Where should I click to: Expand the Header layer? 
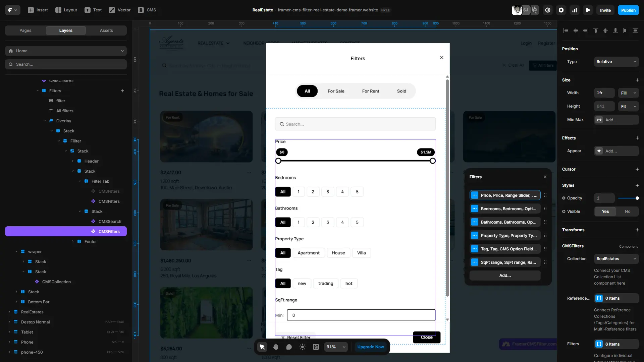coord(73,161)
